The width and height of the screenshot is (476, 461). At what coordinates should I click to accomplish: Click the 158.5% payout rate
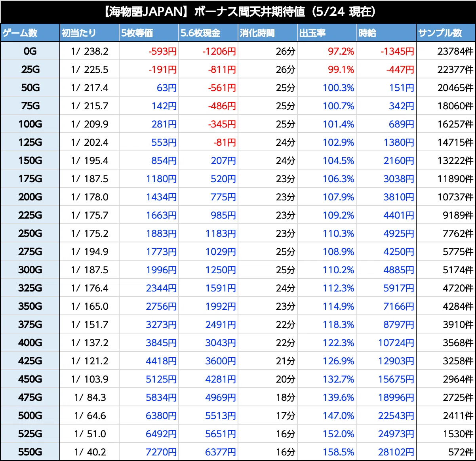click(x=339, y=452)
